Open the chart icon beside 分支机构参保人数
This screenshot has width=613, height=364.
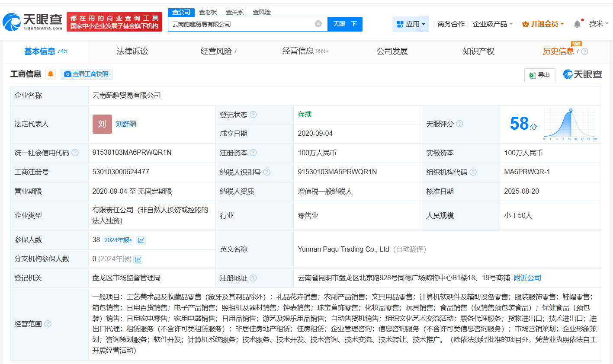(138, 259)
